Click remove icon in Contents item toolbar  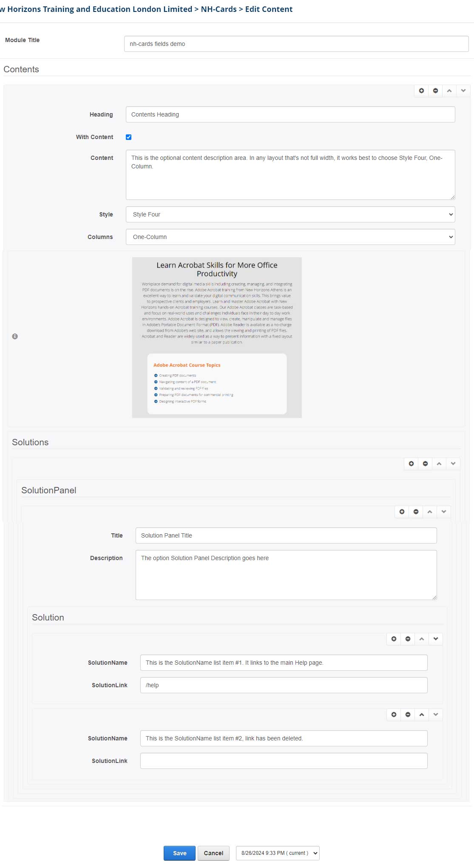[435, 91]
